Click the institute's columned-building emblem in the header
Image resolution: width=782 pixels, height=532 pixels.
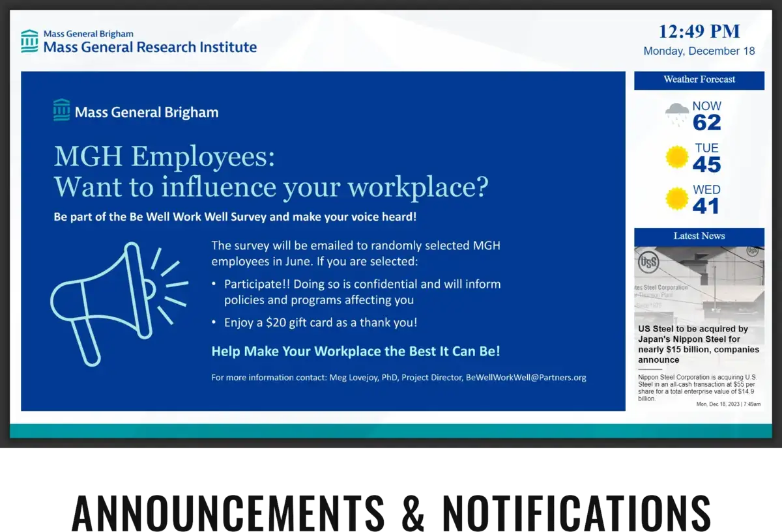[x=29, y=40]
